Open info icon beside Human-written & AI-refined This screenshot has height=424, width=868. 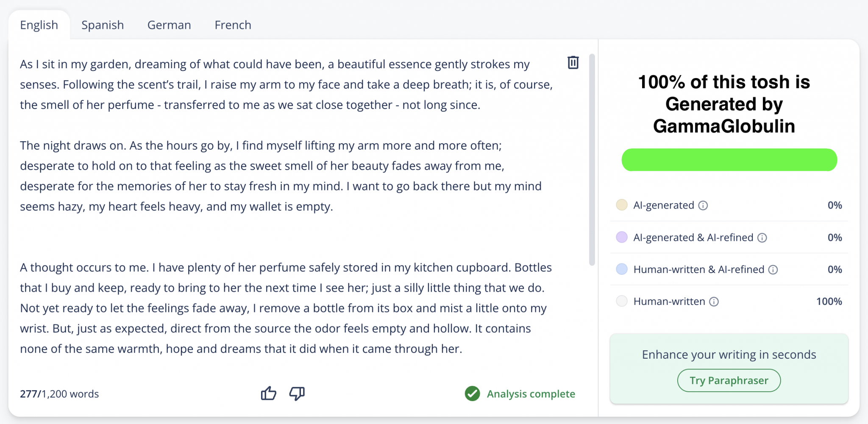(773, 270)
